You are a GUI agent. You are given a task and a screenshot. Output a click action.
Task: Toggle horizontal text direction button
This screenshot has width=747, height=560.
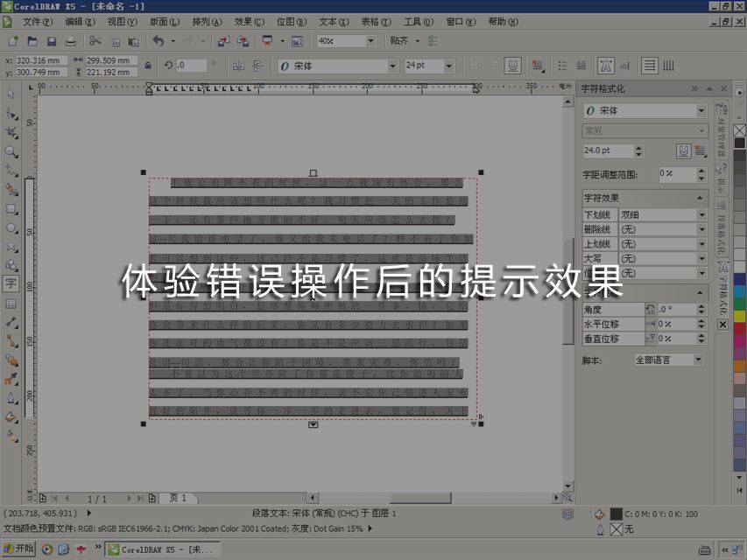tap(649, 66)
